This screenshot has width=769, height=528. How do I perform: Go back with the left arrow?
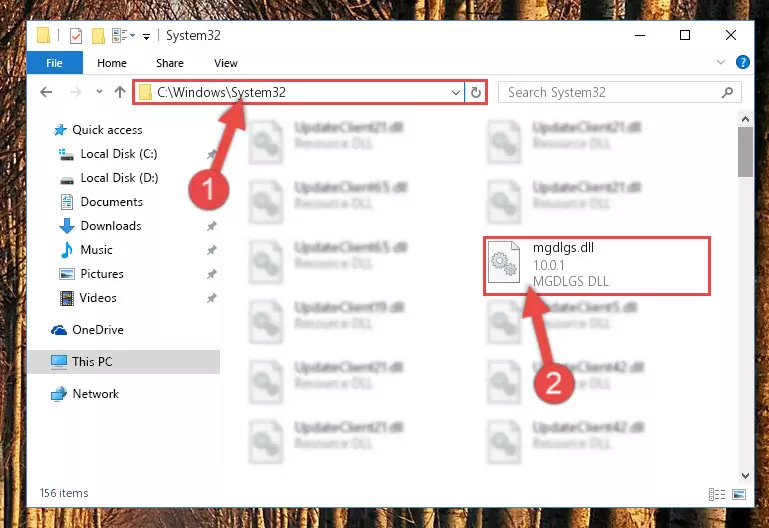click(46, 92)
